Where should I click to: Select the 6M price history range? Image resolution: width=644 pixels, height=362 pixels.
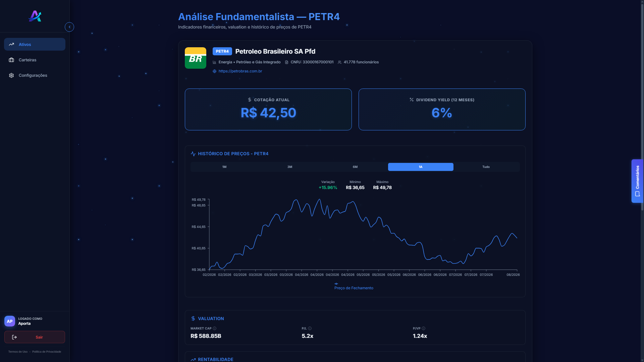click(355, 167)
